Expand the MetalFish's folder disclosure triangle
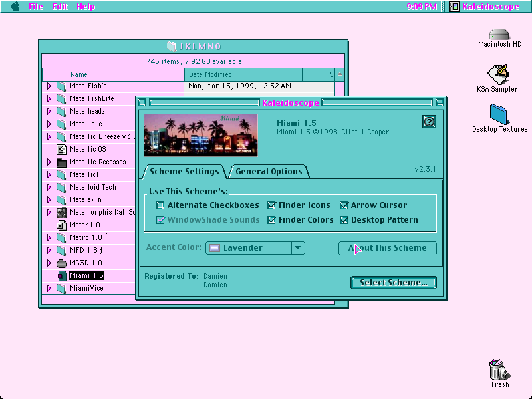This screenshot has height=399, width=532. [x=49, y=86]
